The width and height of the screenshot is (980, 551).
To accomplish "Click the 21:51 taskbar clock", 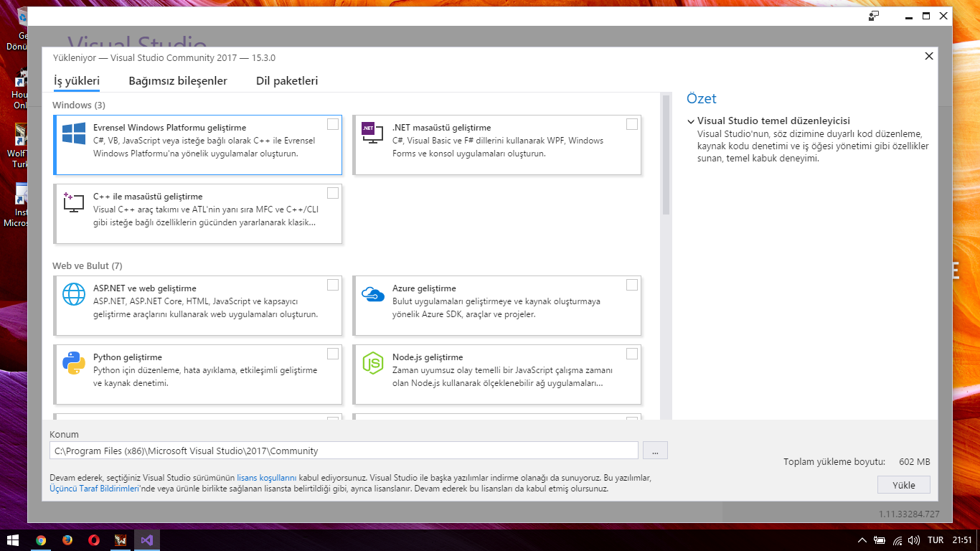I will pos(962,540).
